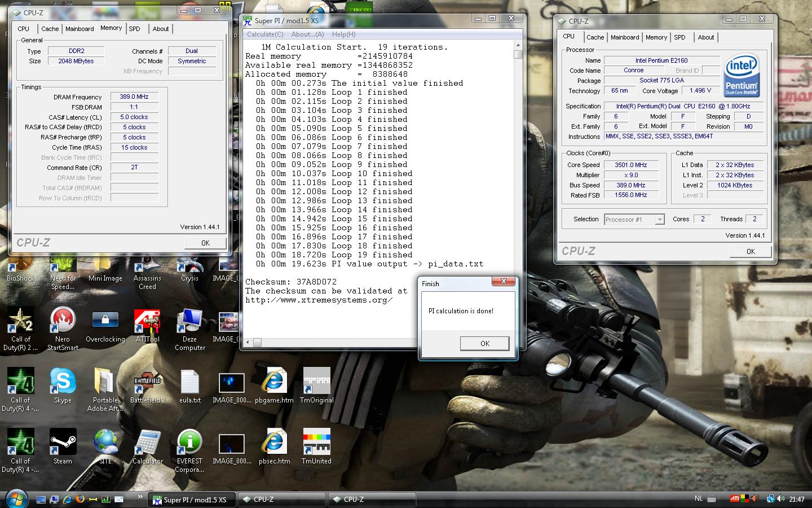The image size is (812, 508).
Task: Click the ATI tray icon
Action: click(x=735, y=499)
